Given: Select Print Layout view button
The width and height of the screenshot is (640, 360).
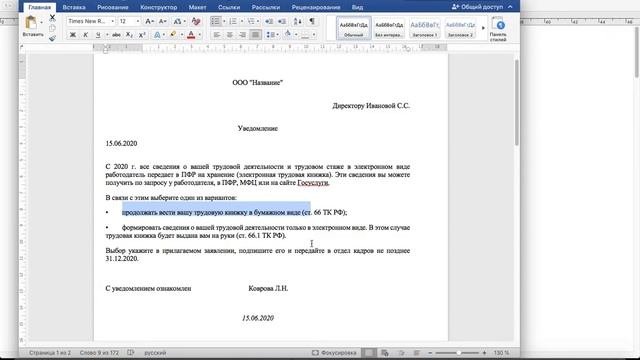Looking at the screenshot, I should point(369,353).
